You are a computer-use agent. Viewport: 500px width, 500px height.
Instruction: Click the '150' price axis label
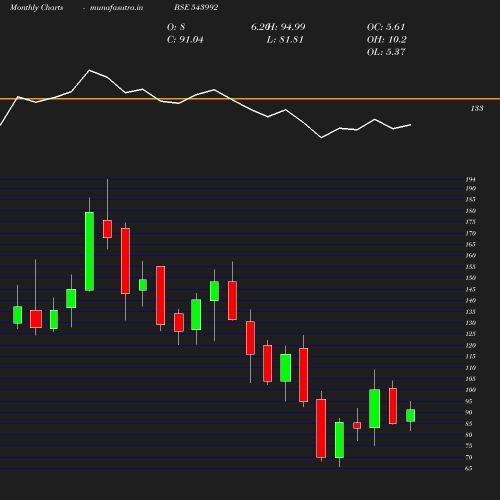tap(470, 278)
